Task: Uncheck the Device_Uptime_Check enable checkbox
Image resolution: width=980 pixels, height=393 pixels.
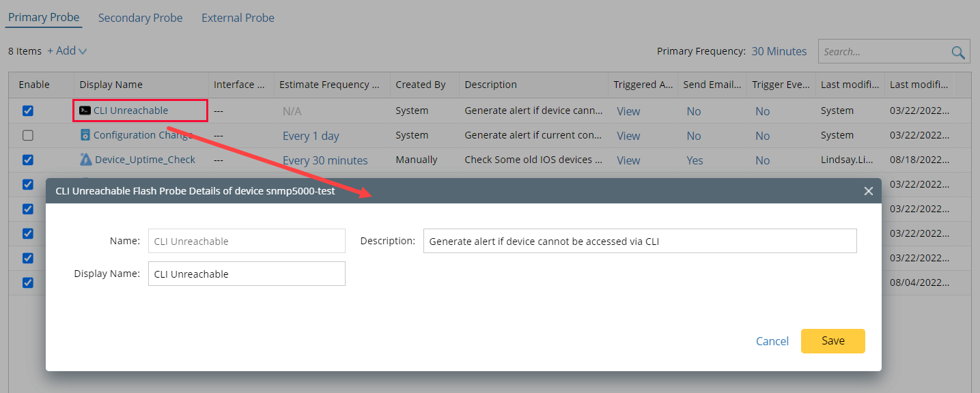Action: tap(28, 160)
